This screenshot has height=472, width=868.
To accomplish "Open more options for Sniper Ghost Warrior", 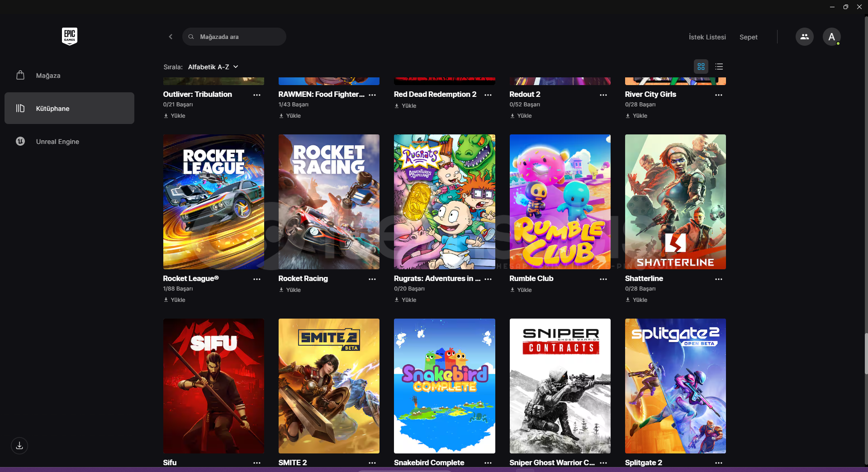I will [603, 463].
